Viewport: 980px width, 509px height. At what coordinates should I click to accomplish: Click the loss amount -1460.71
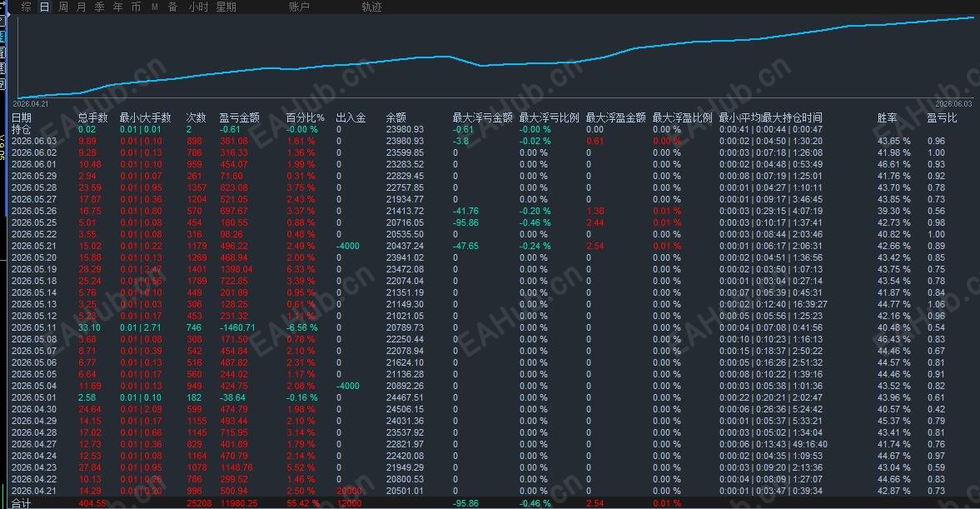pyautogui.click(x=236, y=327)
